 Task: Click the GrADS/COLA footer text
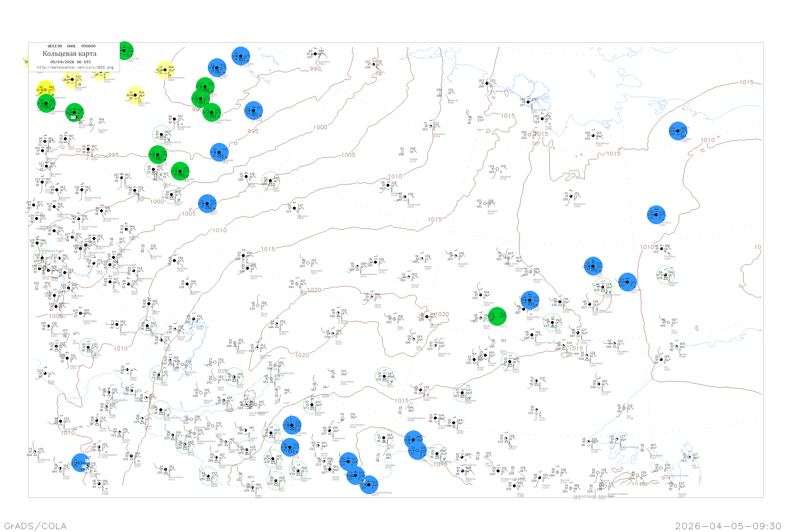pos(35,526)
